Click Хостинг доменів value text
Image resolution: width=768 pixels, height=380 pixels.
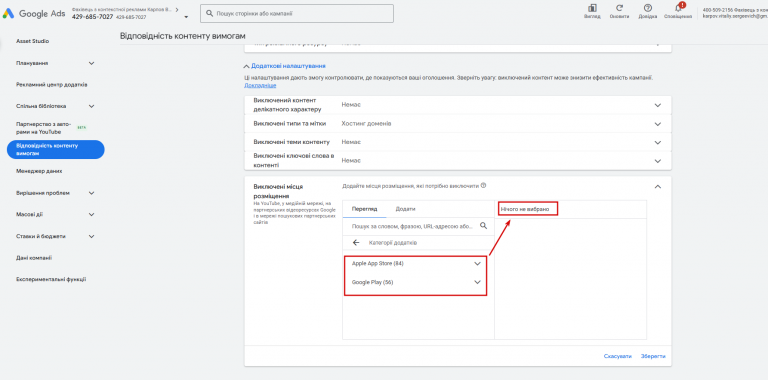[x=366, y=124]
